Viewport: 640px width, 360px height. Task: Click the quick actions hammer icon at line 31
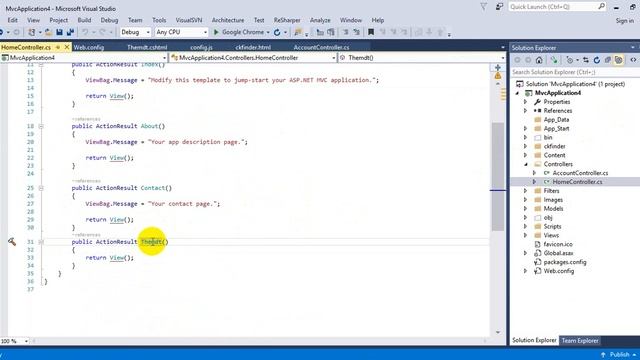tap(12, 242)
